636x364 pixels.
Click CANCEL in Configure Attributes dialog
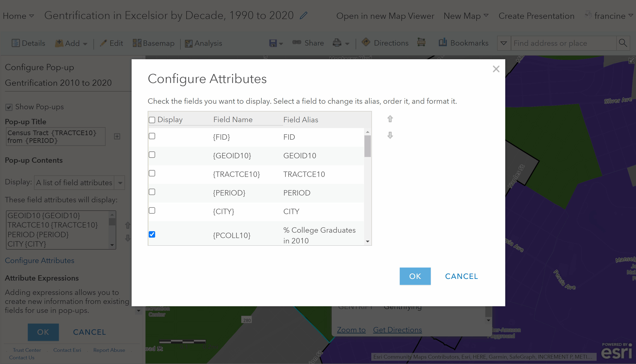[x=461, y=276]
